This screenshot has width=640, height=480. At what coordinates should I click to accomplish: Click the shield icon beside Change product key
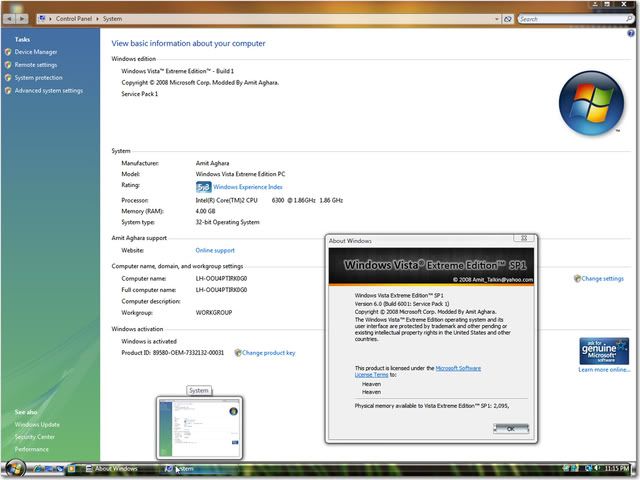pos(238,353)
